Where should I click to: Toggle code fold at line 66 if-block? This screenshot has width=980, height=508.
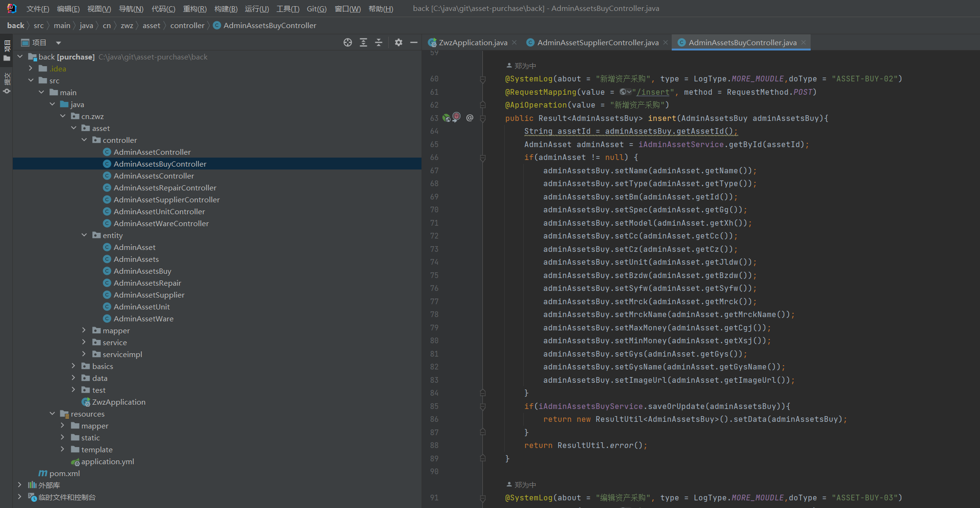coord(483,158)
